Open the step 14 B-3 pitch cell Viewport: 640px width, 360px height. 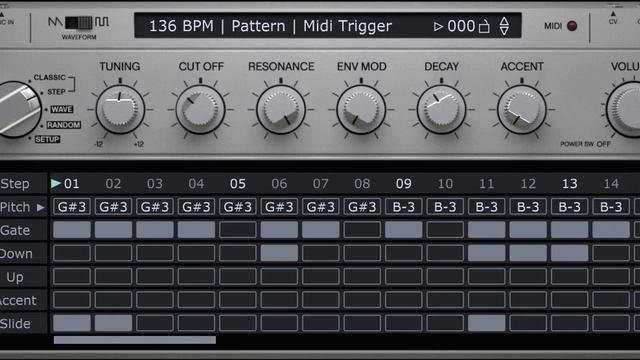[x=611, y=207]
